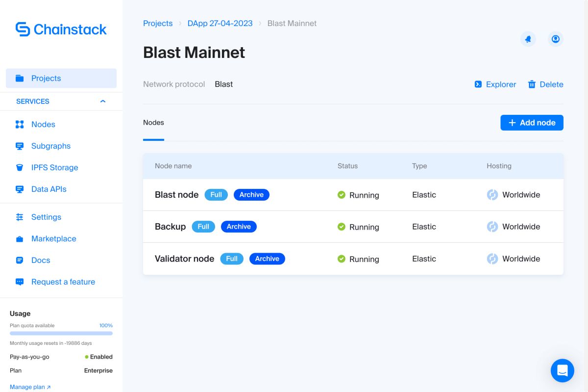This screenshot has width=588, height=392.
Task: Open Subgraphs in the sidebar
Action: [x=51, y=146]
